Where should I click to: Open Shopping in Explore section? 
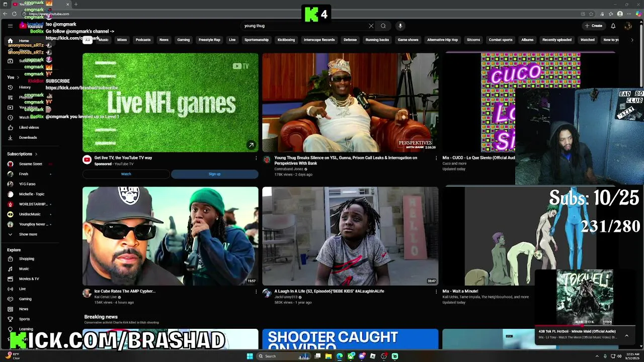pos(26,259)
